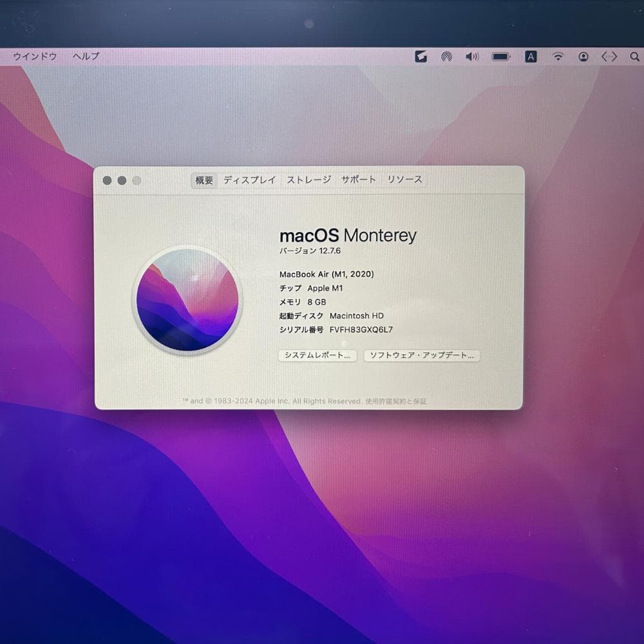Switch to the リソース tab
This screenshot has width=644, height=644.
(404, 180)
